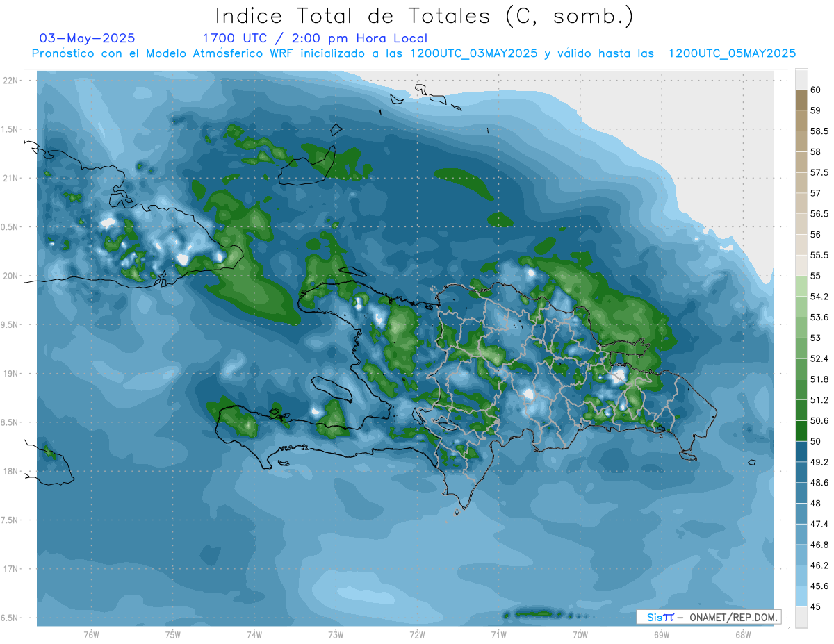
Task: Click the '76W' longitude label
Action: point(91,634)
